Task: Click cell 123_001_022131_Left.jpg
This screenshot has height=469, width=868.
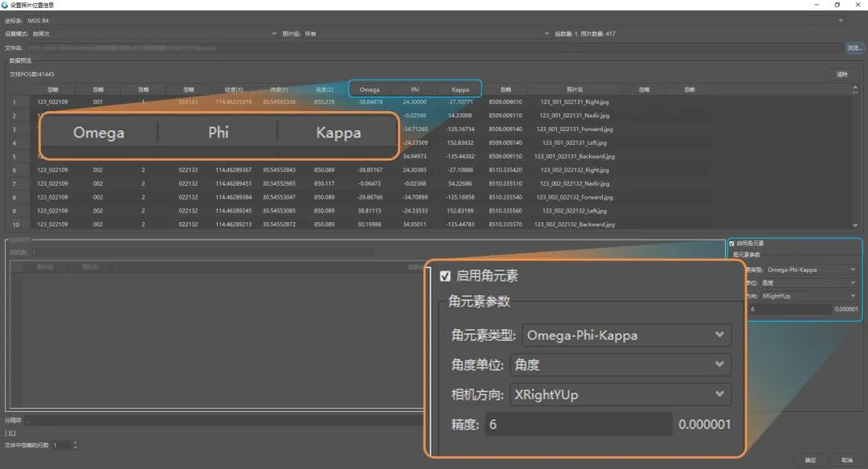Action: click(x=575, y=142)
